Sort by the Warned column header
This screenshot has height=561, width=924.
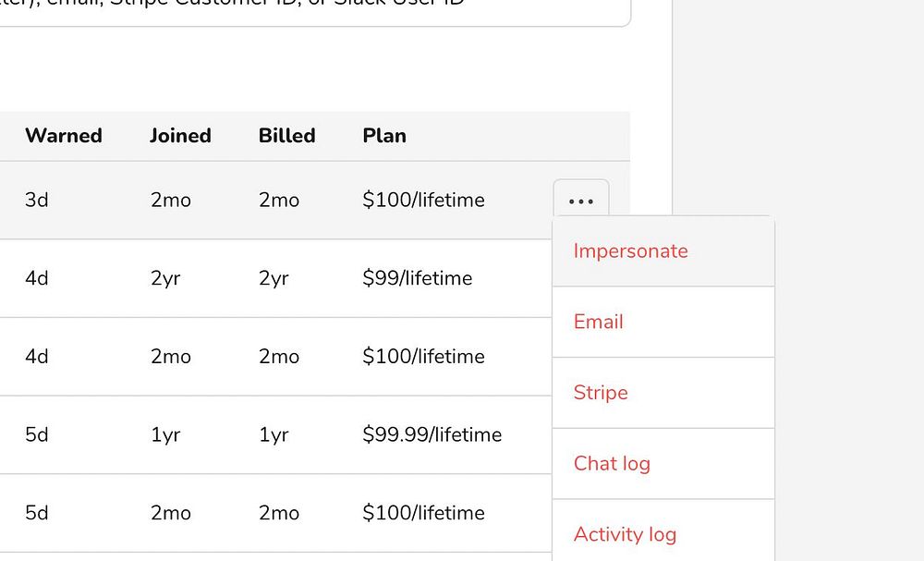pyautogui.click(x=64, y=136)
